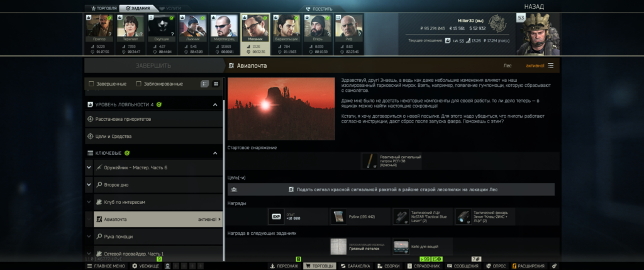Viewport: 644px width, 270px height.
Task: Select quest Оружейник – Мастер. Часть 6
Action: coord(158,167)
